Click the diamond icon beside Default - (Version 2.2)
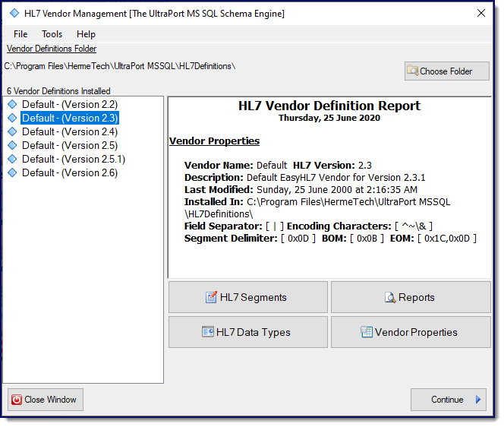504x427 pixels. pyautogui.click(x=12, y=105)
